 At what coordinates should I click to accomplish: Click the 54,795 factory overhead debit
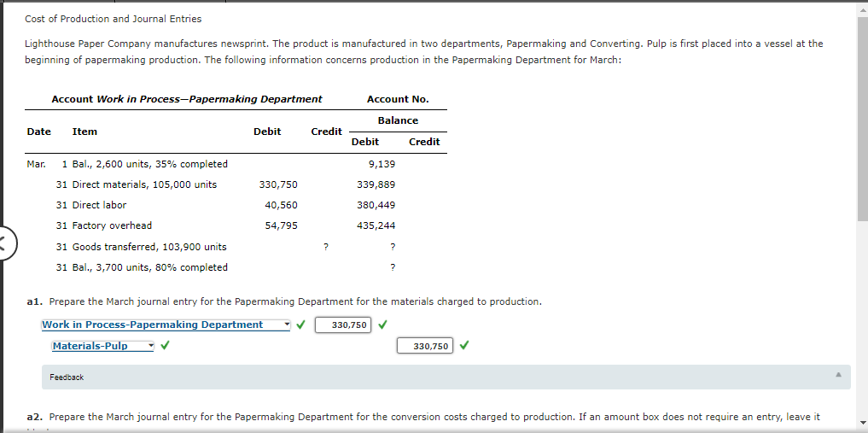[x=281, y=225]
